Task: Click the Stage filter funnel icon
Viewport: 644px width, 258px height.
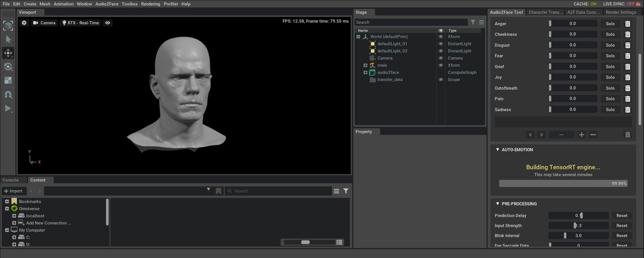Action: click(x=473, y=22)
